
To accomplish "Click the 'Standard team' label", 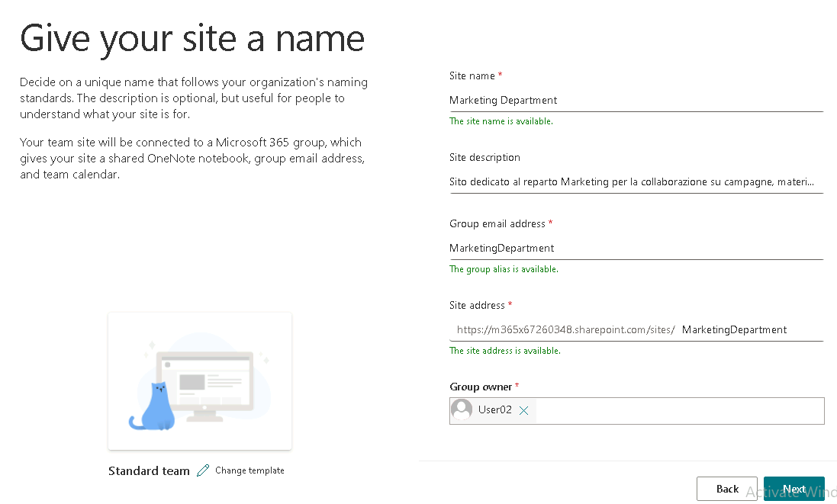I will (149, 471).
